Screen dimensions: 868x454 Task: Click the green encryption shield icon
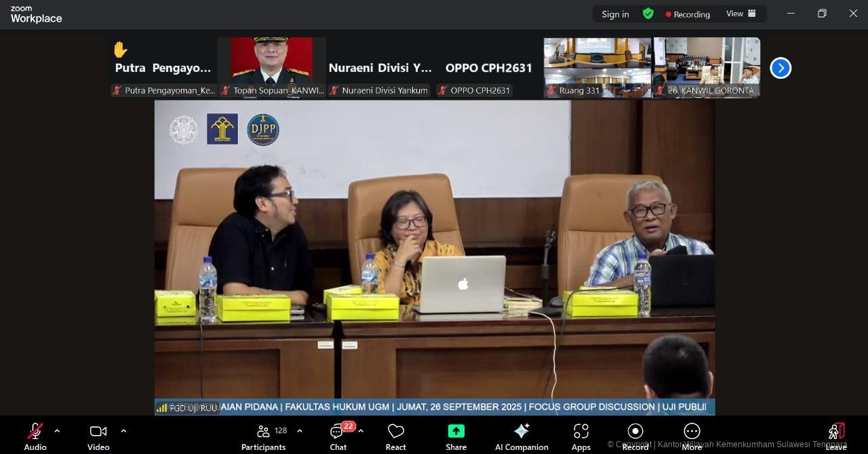coord(648,14)
